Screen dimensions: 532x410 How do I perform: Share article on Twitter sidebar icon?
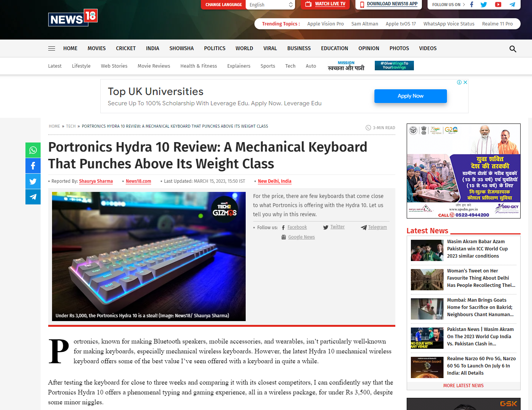coord(33,181)
